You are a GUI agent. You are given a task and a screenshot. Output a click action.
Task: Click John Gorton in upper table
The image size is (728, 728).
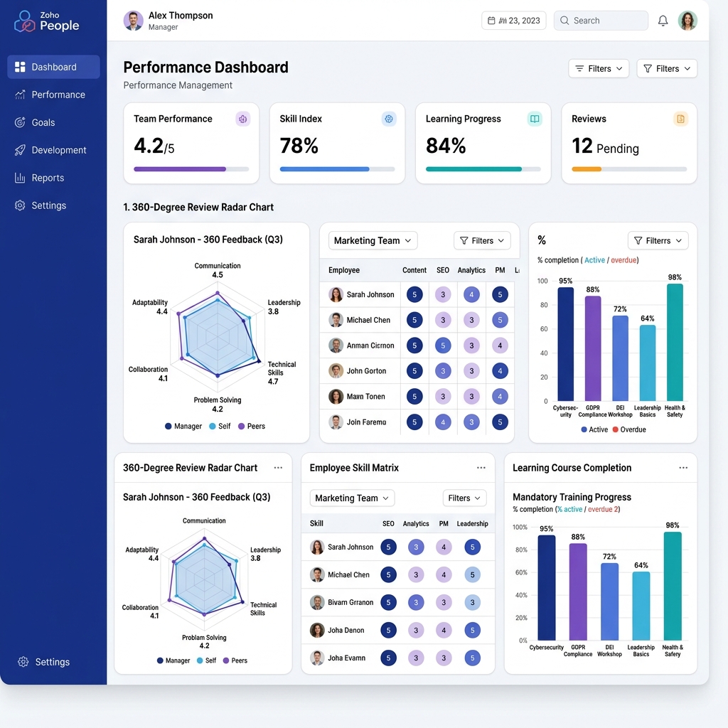click(366, 371)
